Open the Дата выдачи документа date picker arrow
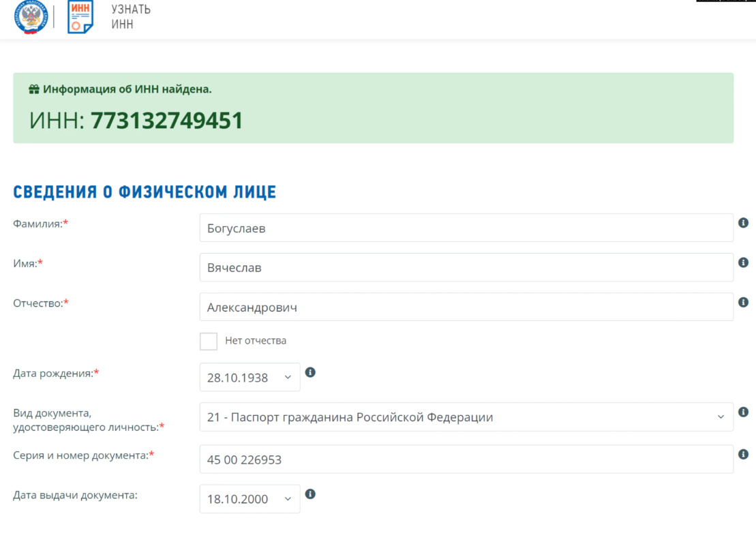 pyautogui.click(x=288, y=499)
